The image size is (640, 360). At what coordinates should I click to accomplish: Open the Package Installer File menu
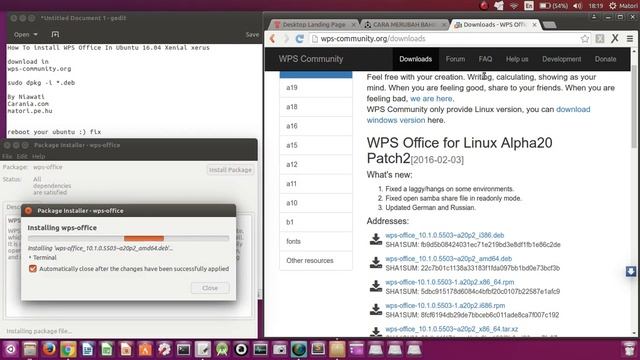click(7, 156)
